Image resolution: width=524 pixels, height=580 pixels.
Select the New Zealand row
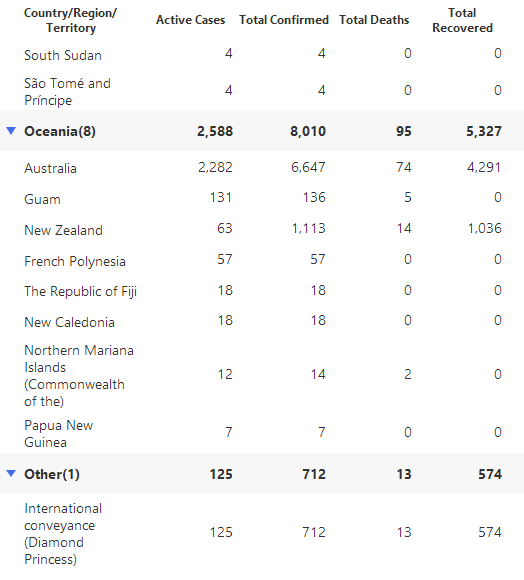click(x=262, y=230)
